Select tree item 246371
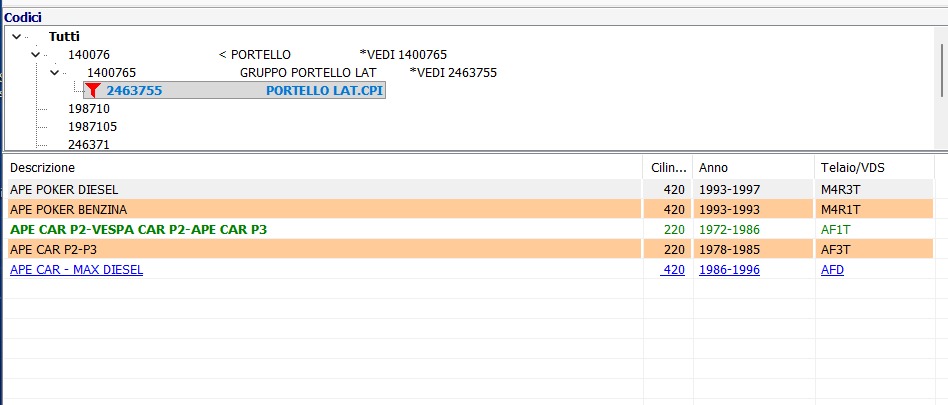Image resolution: width=948 pixels, height=405 pixels. [89, 144]
